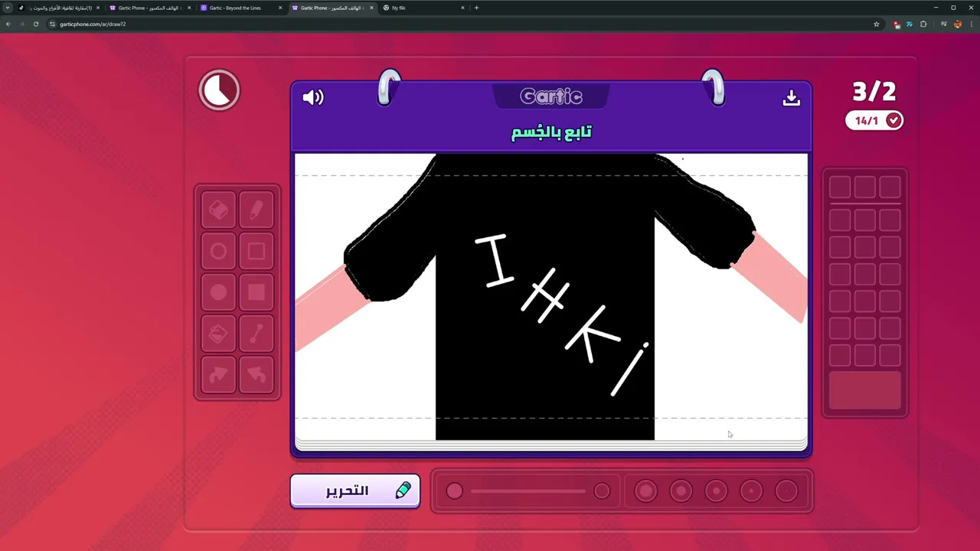980x551 pixels.
Task: Bookmark this page with the star icon
Action: coord(877,24)
